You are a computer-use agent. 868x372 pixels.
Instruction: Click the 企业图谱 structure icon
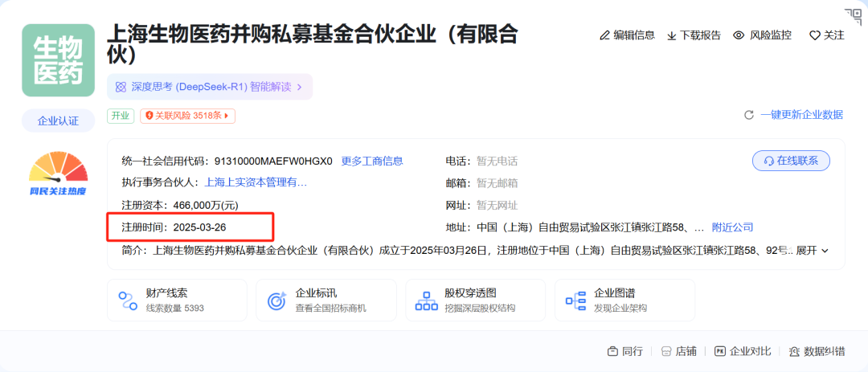coord(575,300)
